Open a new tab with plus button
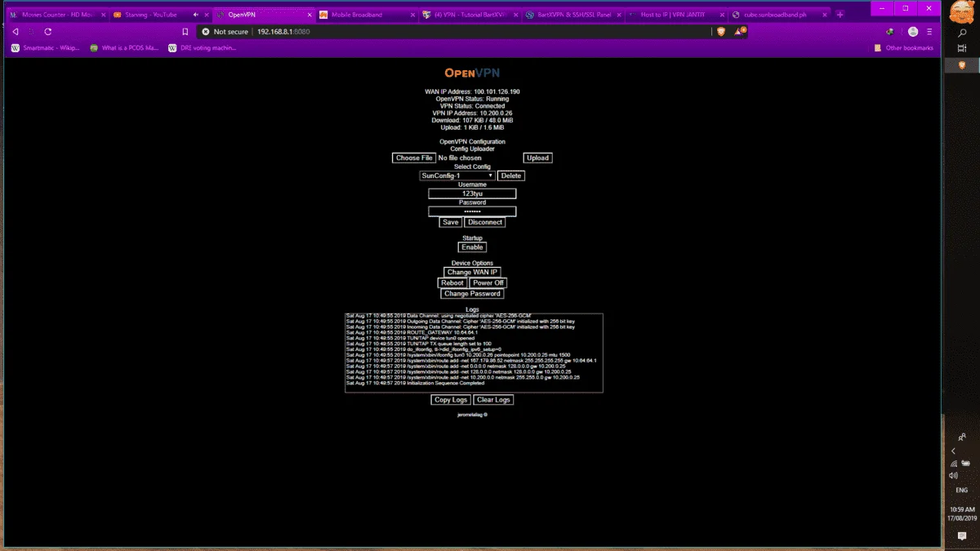The width and height of the screenshot is (980, 551). coord(840,15)
